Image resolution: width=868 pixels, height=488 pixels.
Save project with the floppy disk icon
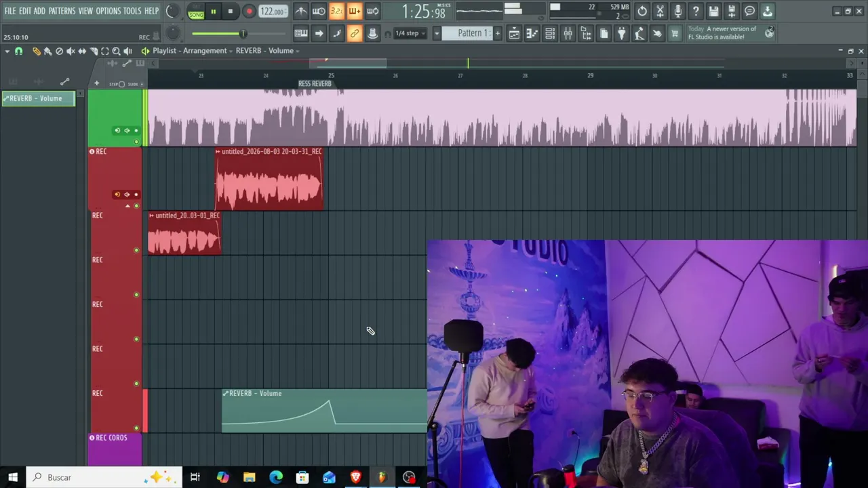point(713,11)
